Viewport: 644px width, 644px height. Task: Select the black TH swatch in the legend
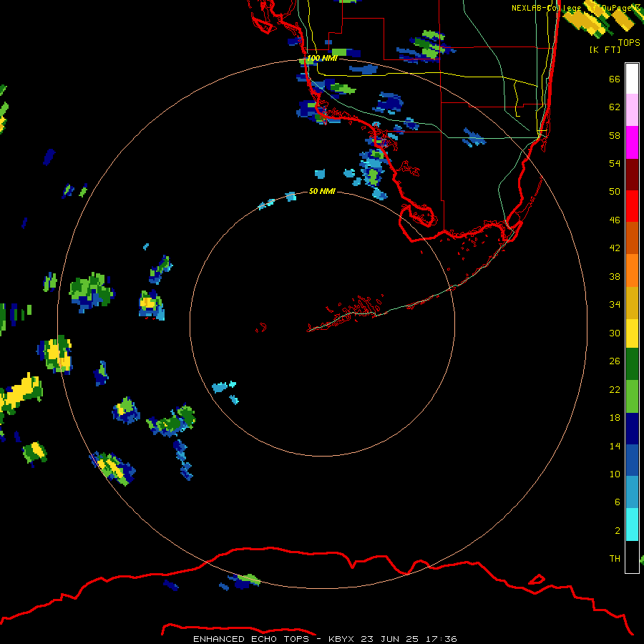[632, 557]
